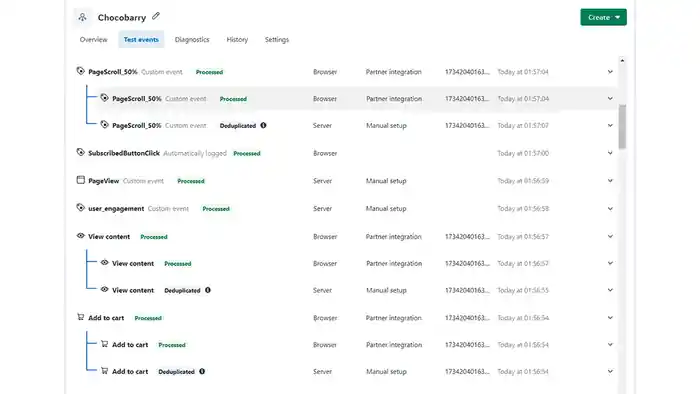Click Deduplicated label on PageScroll_50% row
700x394 pixels.
point(238,126)
